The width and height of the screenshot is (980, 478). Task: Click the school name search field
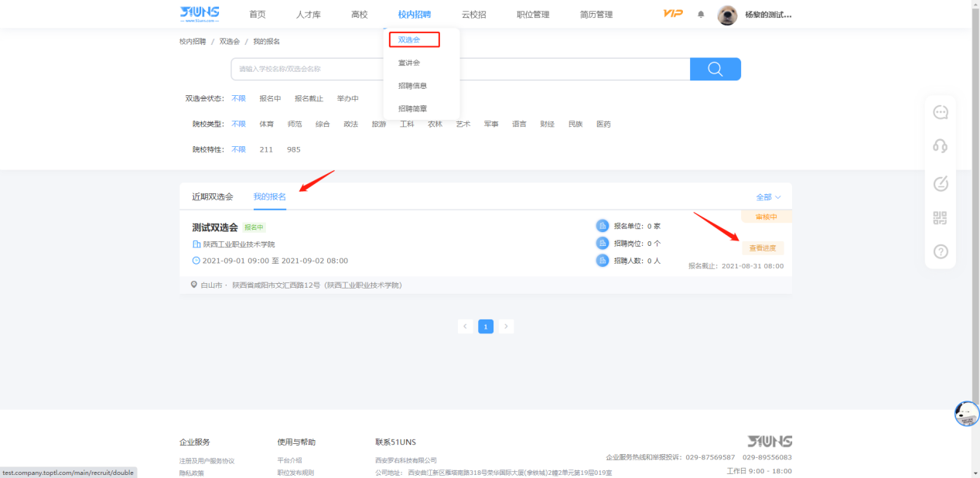[x=460, y=70]
